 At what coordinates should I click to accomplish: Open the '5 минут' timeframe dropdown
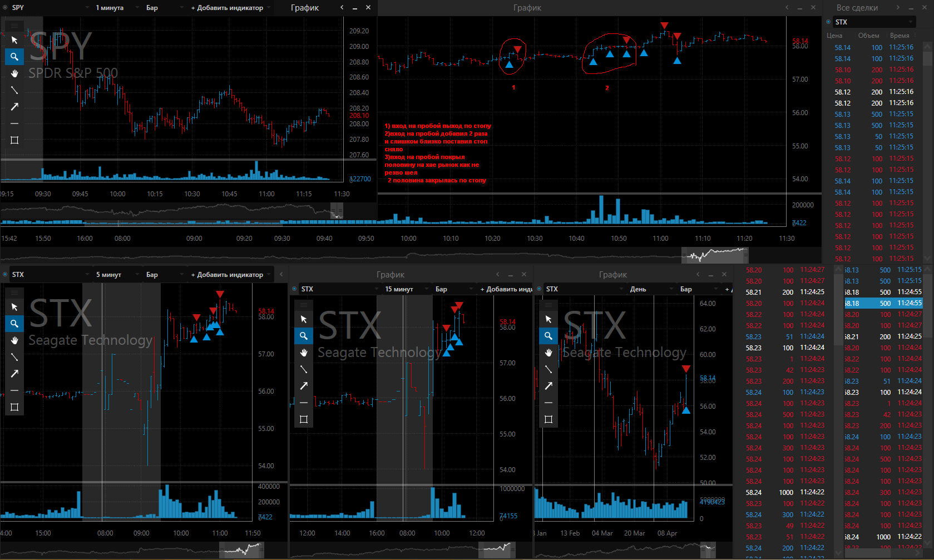click(116, 275)
